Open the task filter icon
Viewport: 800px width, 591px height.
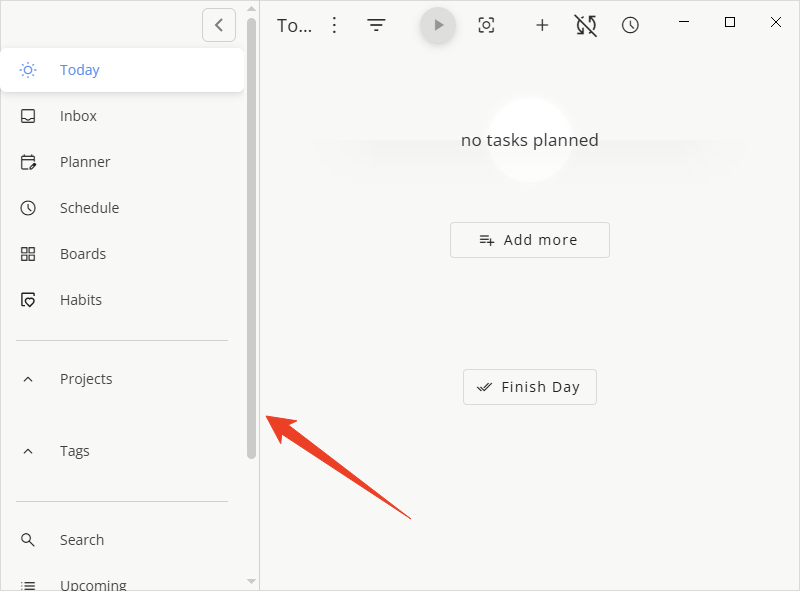[x=376, y=25]
